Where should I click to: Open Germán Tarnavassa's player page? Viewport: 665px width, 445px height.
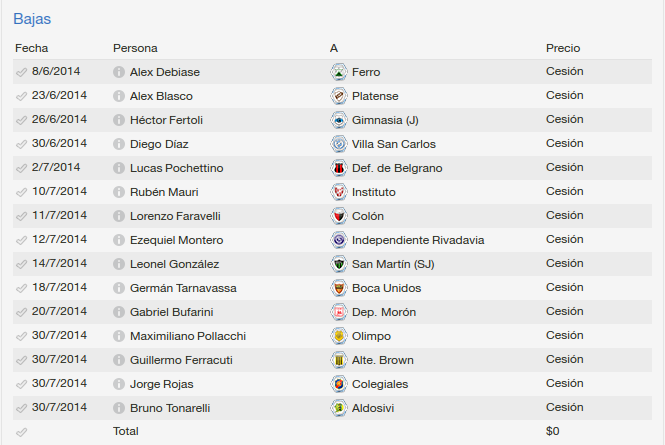183,288
